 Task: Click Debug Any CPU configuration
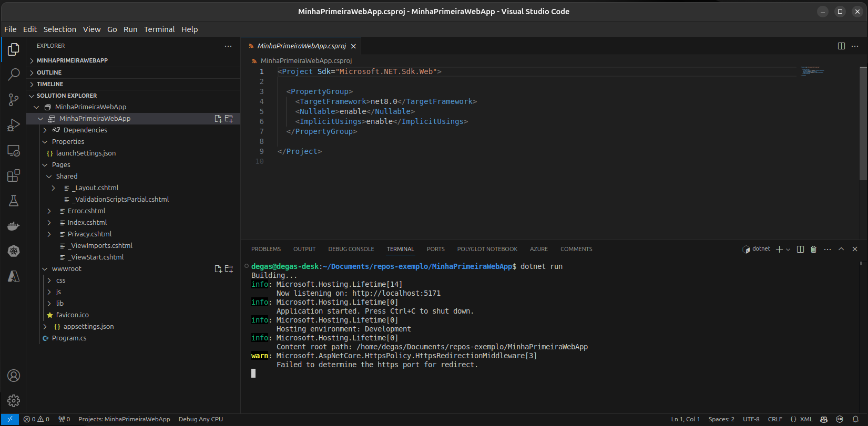201,419
